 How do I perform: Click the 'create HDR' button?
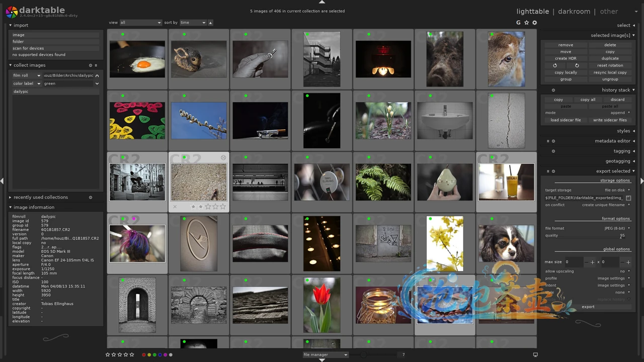tap(566, 58)
